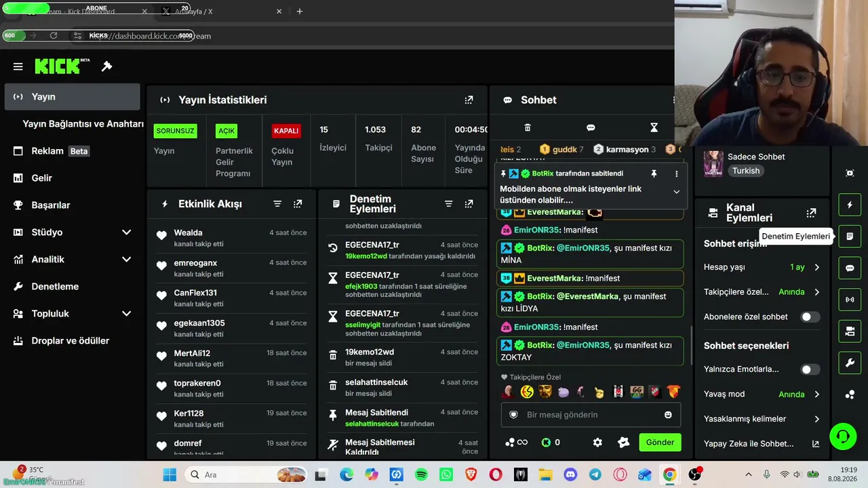868x488 pixels.
Task: Click the hourglass icon in chat header
Action: point(654,127)
